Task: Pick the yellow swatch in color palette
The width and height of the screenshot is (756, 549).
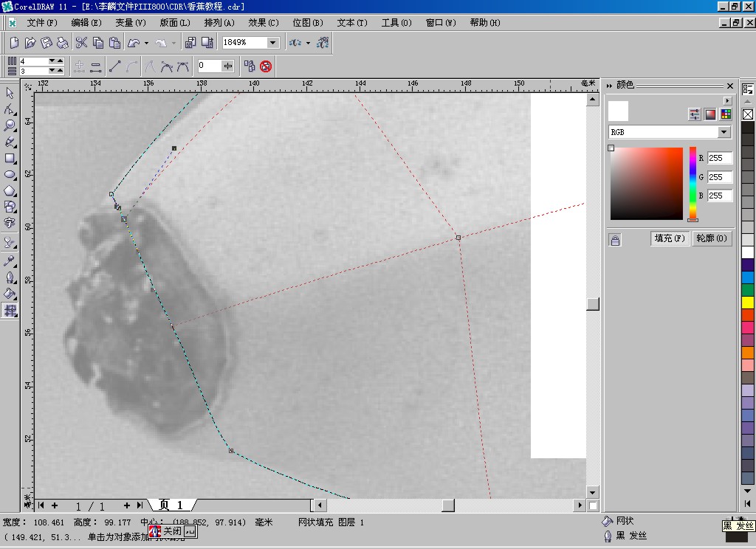Action: [748, 303]
